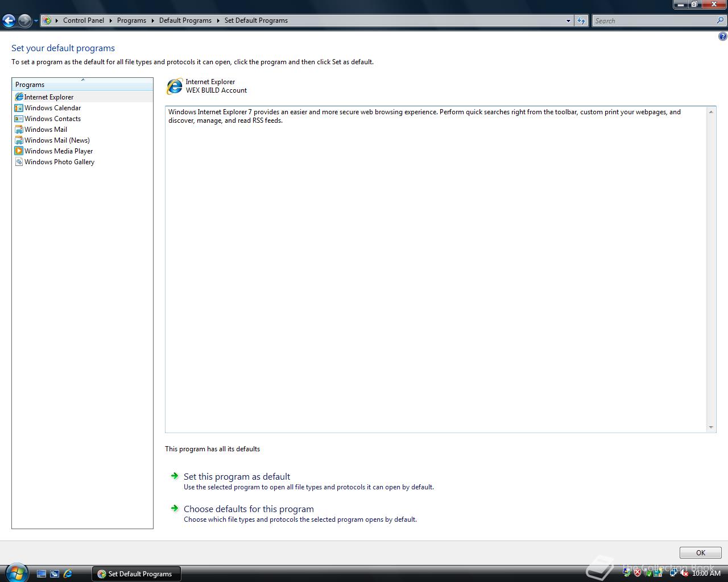This screenshot has width=728, height=582.
Task: Expand breadcrumb arrow after Programs
Action: point(152,20)
